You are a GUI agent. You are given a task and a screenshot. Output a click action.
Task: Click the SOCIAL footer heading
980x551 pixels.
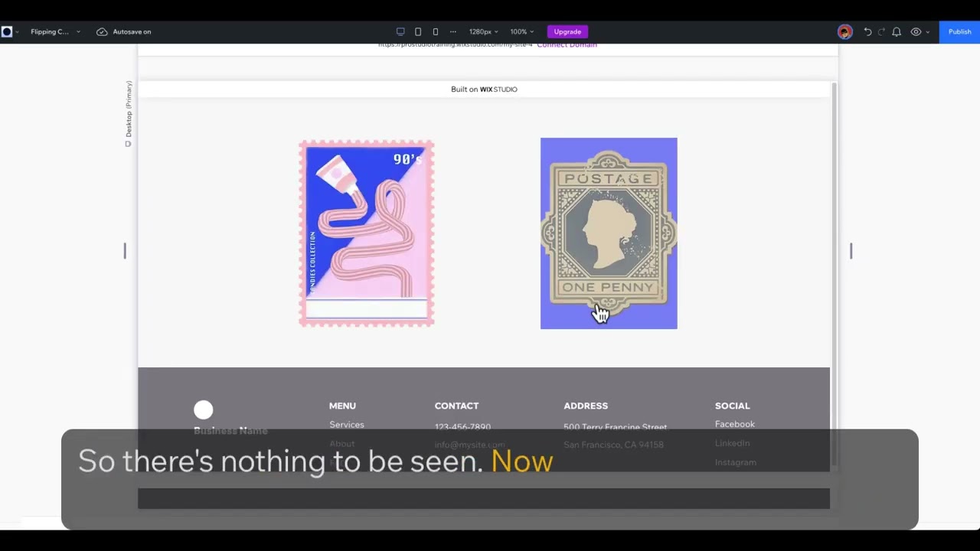(732, 406)
